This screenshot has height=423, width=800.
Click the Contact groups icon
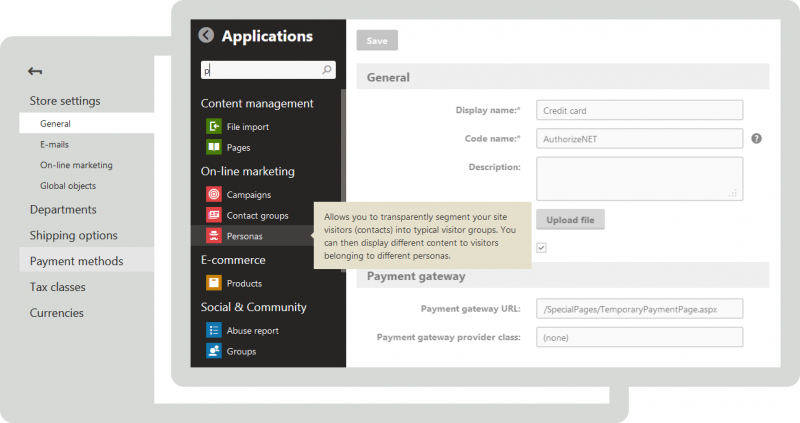tap(214, 215)
